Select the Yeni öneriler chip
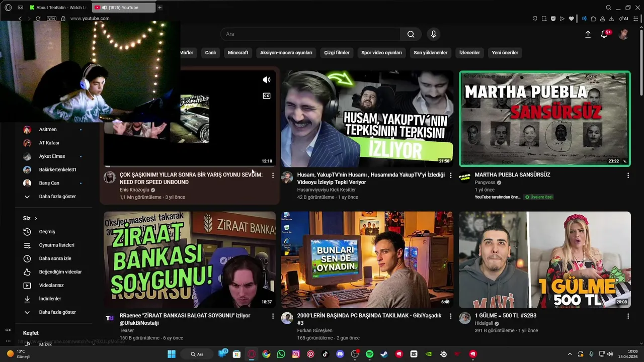 [505, 53]
